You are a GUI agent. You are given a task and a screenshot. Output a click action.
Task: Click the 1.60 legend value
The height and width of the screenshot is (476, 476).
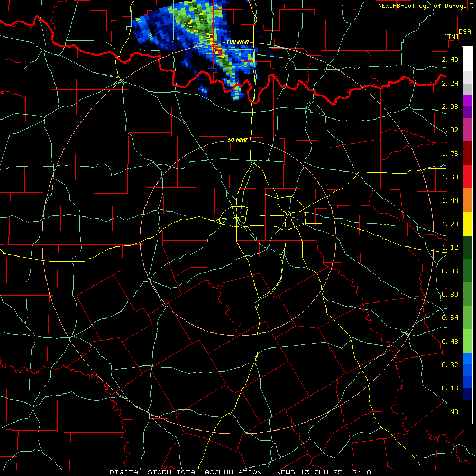pyautogui.click(x=450, y=177)
